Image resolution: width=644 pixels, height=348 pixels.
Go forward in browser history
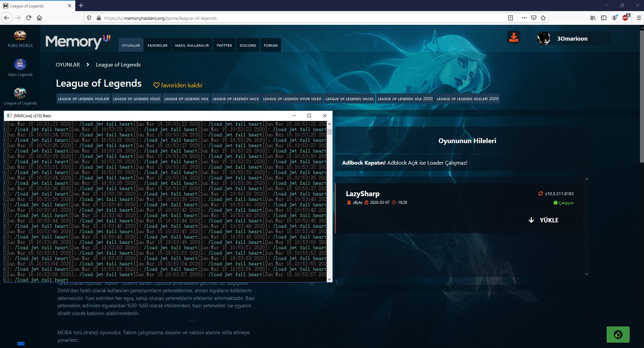point(18,18)
